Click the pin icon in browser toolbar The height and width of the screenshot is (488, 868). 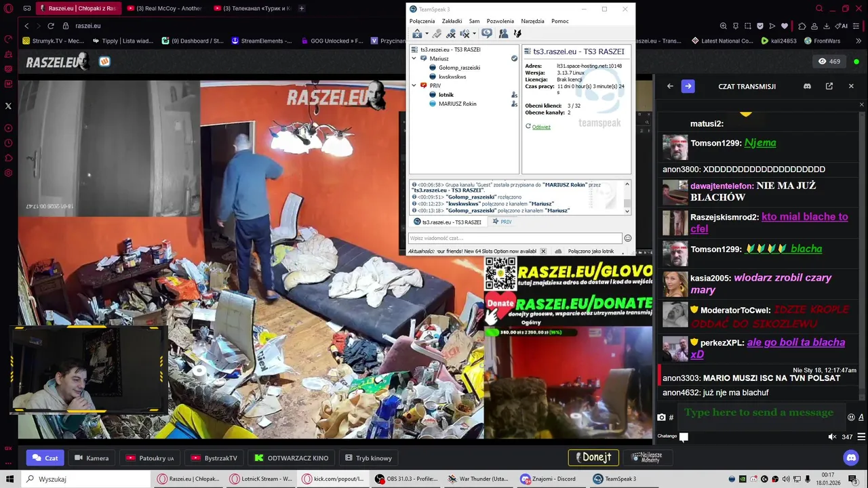tap(735, 26)
